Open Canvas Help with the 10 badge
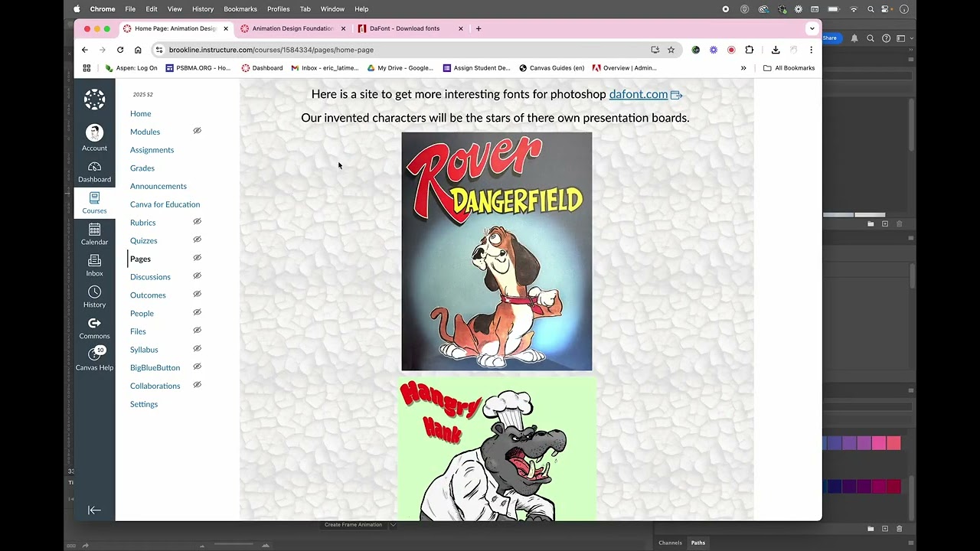Screen dimensions: 980x551 pyautogui.click(x=94, y=359)
